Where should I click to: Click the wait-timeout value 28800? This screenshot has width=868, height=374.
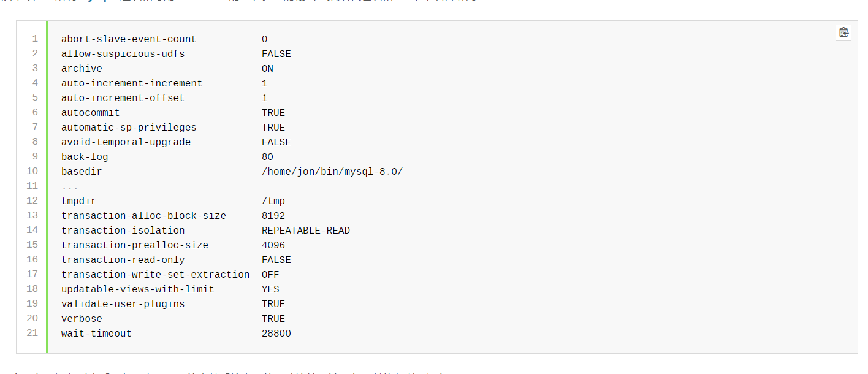(276, 334)
